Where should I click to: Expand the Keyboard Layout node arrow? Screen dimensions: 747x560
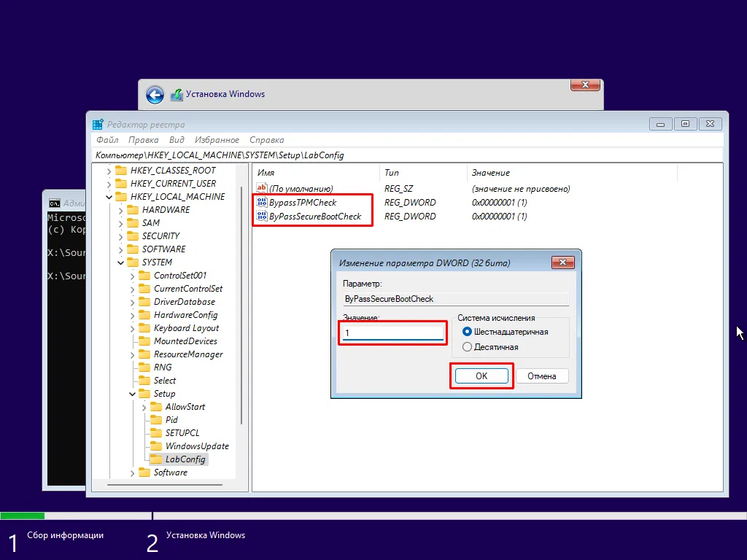click(x=133, y=329)
